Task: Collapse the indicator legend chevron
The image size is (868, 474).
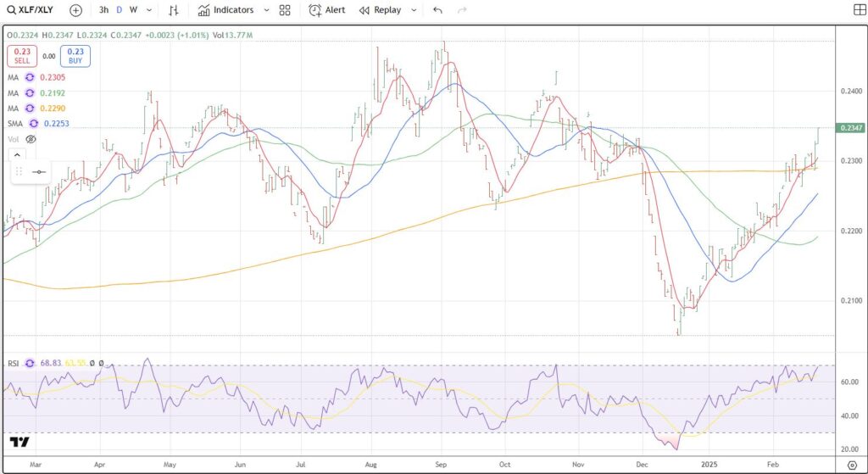Action: 17,155
